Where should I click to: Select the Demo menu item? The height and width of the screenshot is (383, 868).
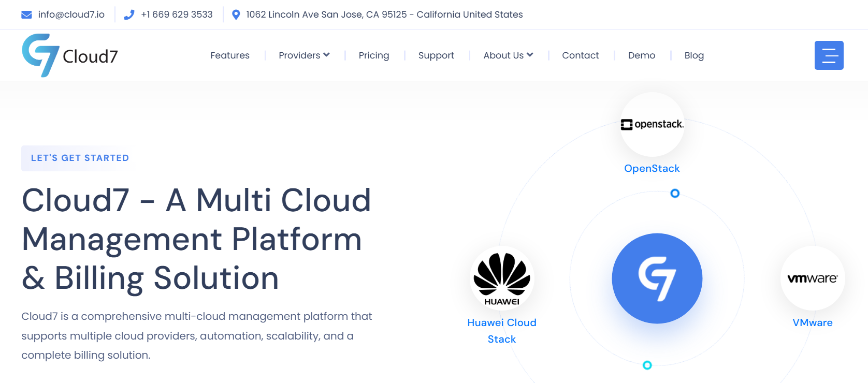click(x=642, y=55)
